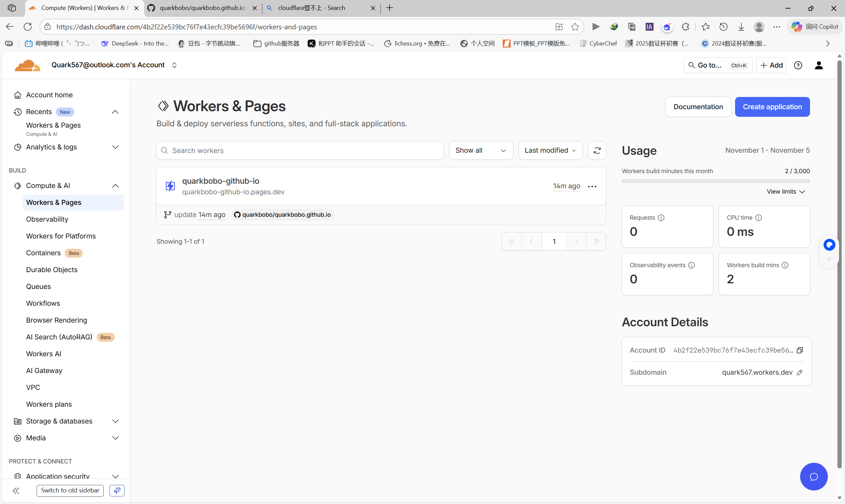The height and width of the screenshot is (504, 845).
Task: Open the blue chat support bubble
Action: tap(813, 477)
